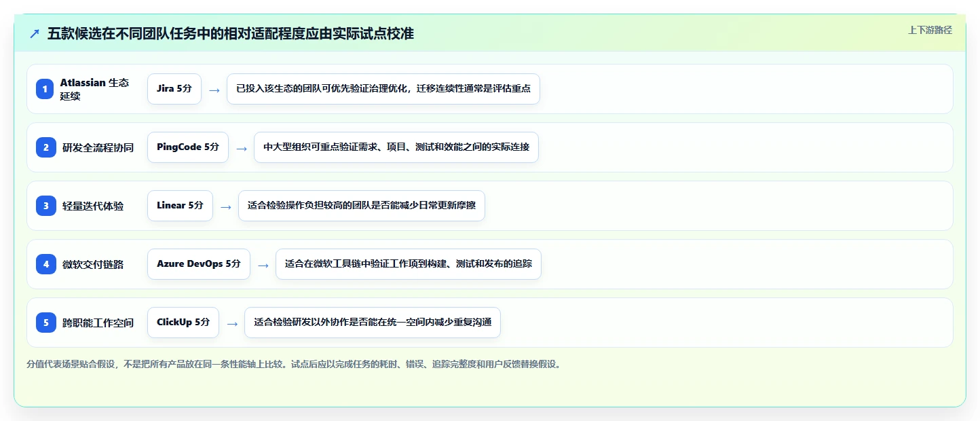This screenshot has width=980, height=421.
Task: Click the description 适合检验操作负担较高的团队
Action: coord(362,206)
